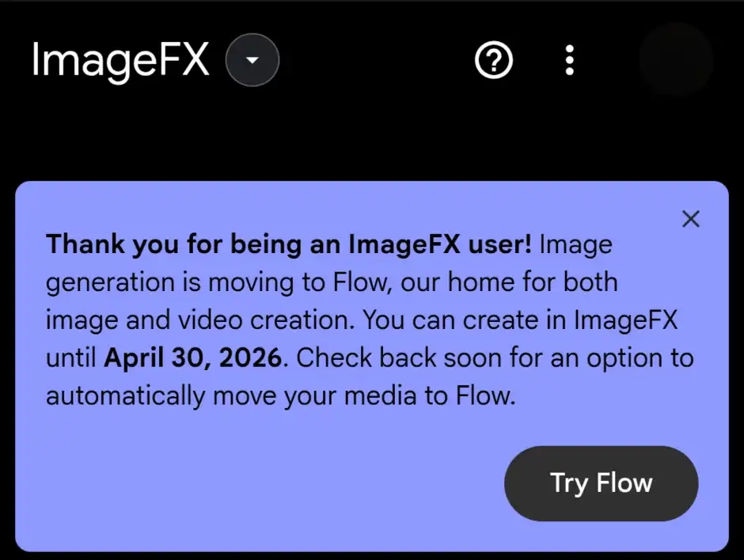Dismiss the migration notice with the X

tap(690, 219)
